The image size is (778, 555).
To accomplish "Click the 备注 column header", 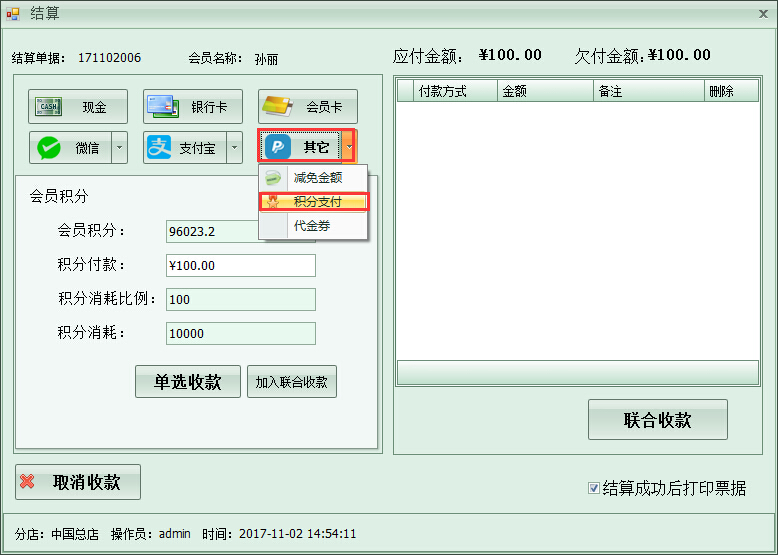I will pos(649,91).
